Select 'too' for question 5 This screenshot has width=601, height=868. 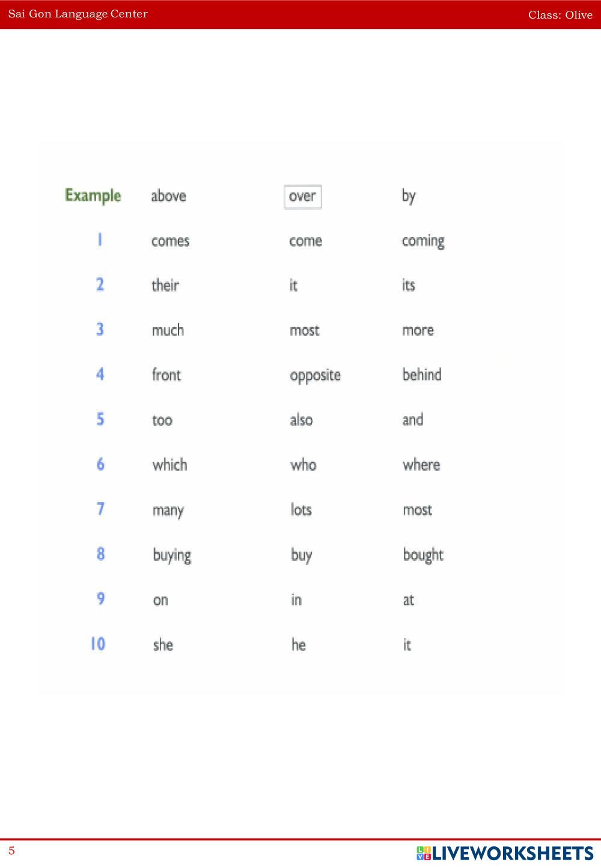click(162, 420)
